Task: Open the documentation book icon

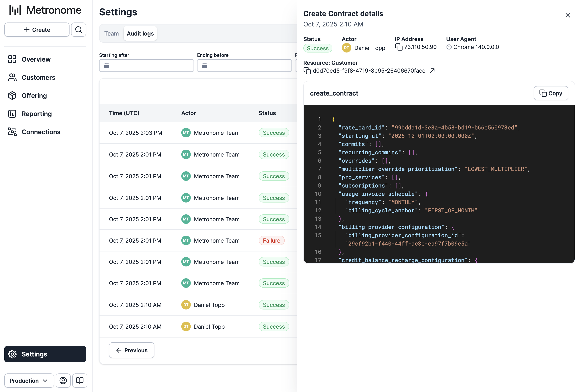Action: pos(80,380)
